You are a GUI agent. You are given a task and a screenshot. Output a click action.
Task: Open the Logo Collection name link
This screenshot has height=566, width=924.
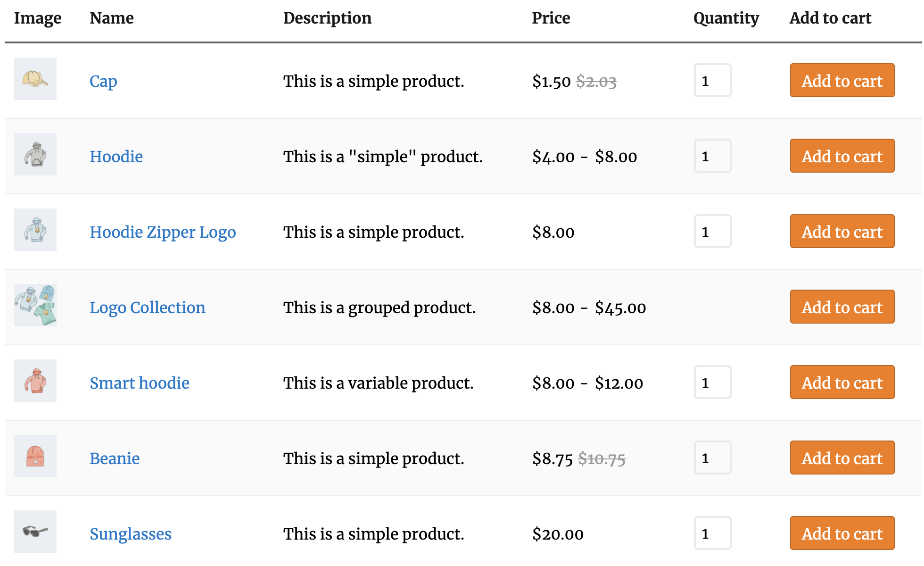pos(147,308)
